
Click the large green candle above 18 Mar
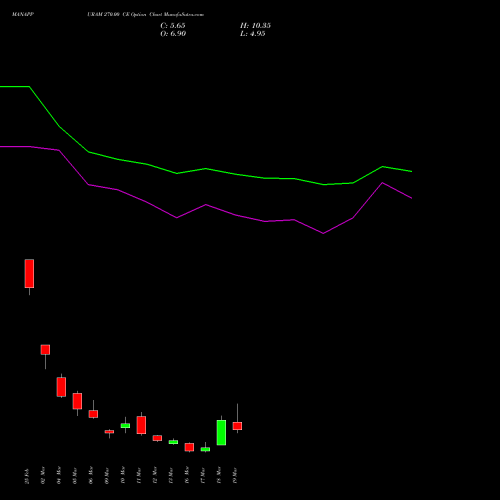click(221, 433)
